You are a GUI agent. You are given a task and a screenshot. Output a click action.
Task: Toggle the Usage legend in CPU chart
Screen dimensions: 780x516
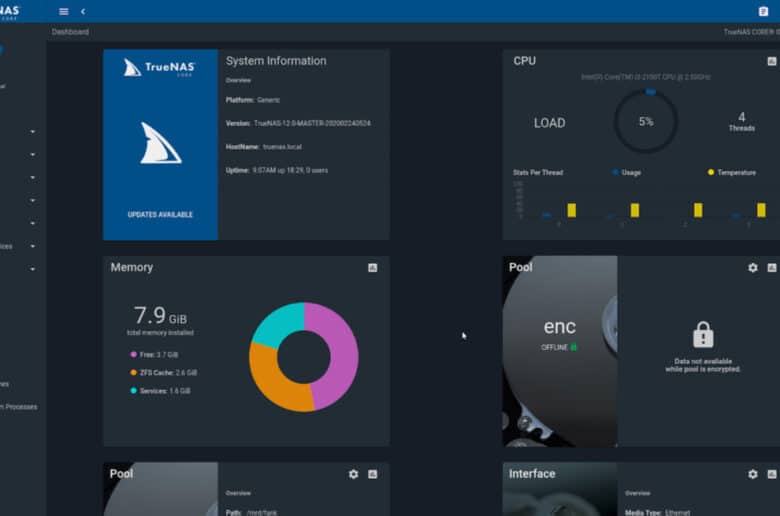click(627, 172)
